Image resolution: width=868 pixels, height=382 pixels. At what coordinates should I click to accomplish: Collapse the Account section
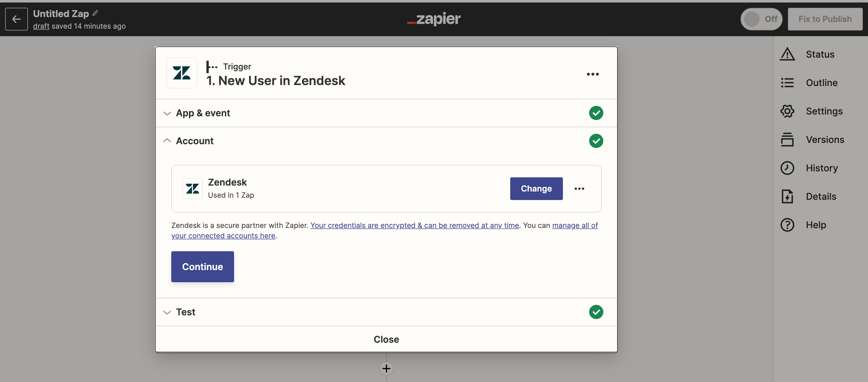tap(386, 141)
